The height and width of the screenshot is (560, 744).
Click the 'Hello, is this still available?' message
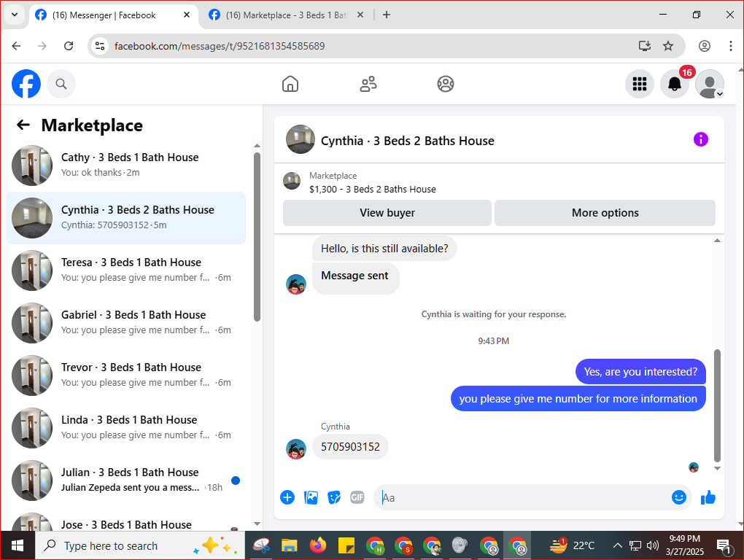click(384, 249)
